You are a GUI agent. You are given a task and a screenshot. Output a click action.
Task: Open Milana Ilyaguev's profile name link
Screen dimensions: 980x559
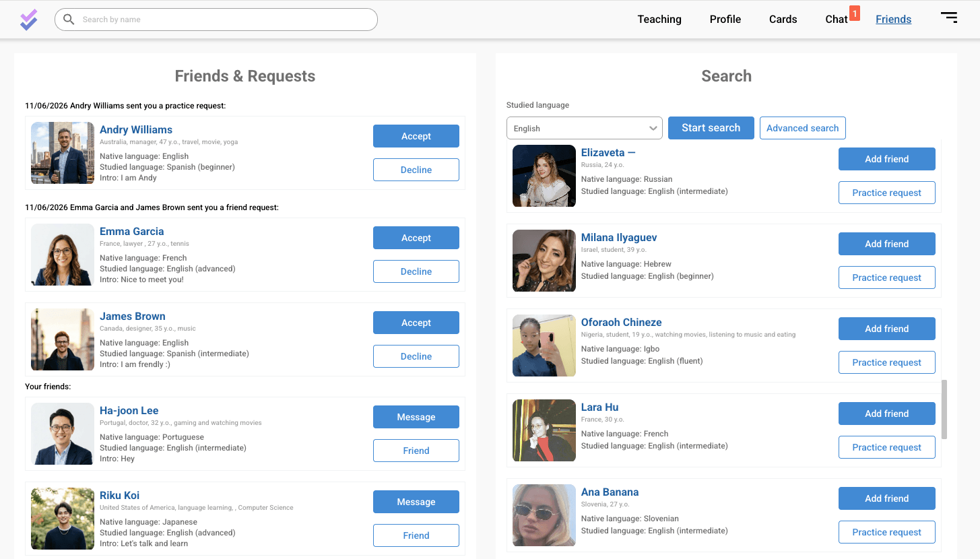pyautogui.click(x=619, y=237)
